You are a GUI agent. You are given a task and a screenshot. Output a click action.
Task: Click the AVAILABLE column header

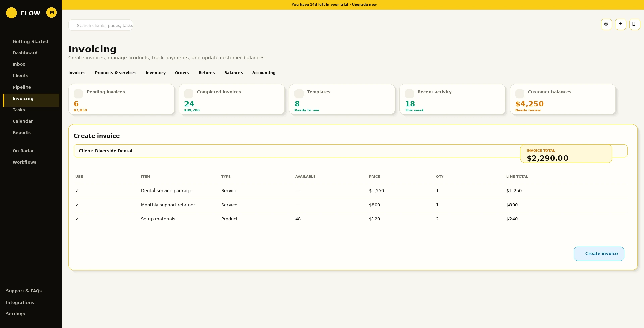305,177
